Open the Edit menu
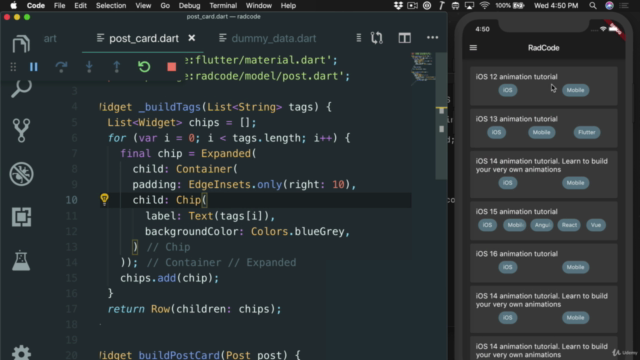The image size is (640, 360). (x=80, y=6)
